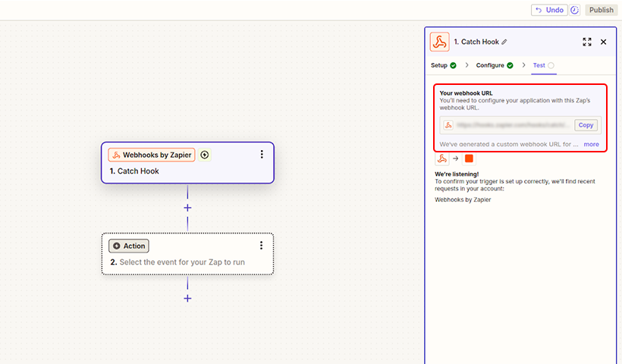622x364 pixels.
Task: Click the 'We're listening!' heading
Action: 457,174
